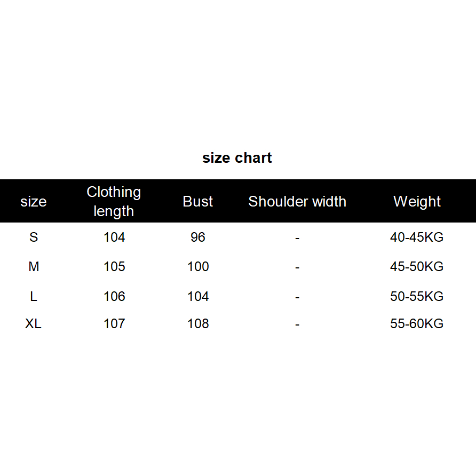476x476 pixels.
Task: Click the "Shoulder width" column header
Action: pyautogui.click(x=297, y=202)
